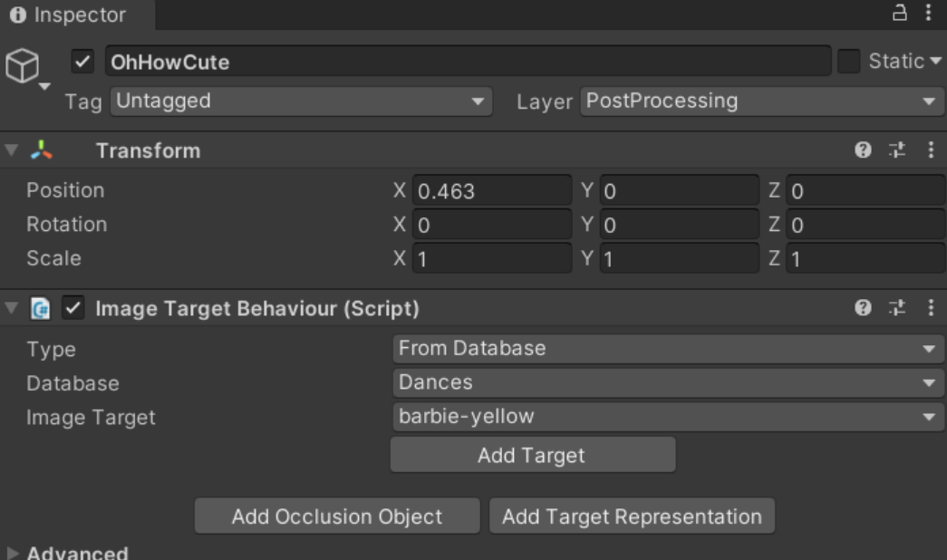The width and height of the screenshot is (947, 560).
Task: Click the Inspector lock icon
Action: pyautogui.click(x=901, y=14)
